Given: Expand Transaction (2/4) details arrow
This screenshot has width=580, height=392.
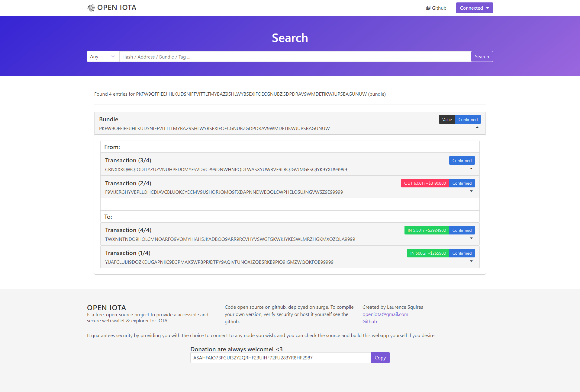Looking at the screenshot, I should [471, 191].
